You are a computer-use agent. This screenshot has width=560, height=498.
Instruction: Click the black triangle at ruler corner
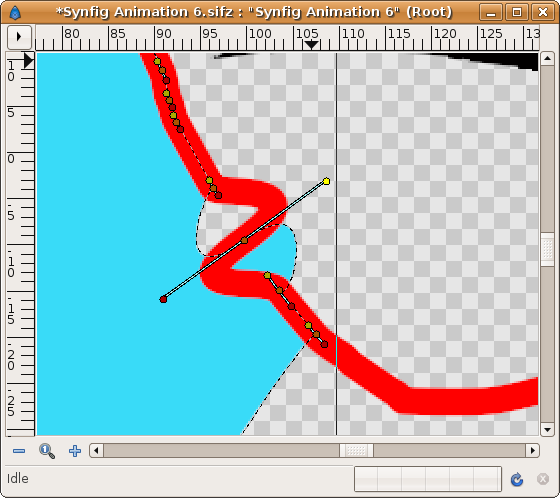29,60
